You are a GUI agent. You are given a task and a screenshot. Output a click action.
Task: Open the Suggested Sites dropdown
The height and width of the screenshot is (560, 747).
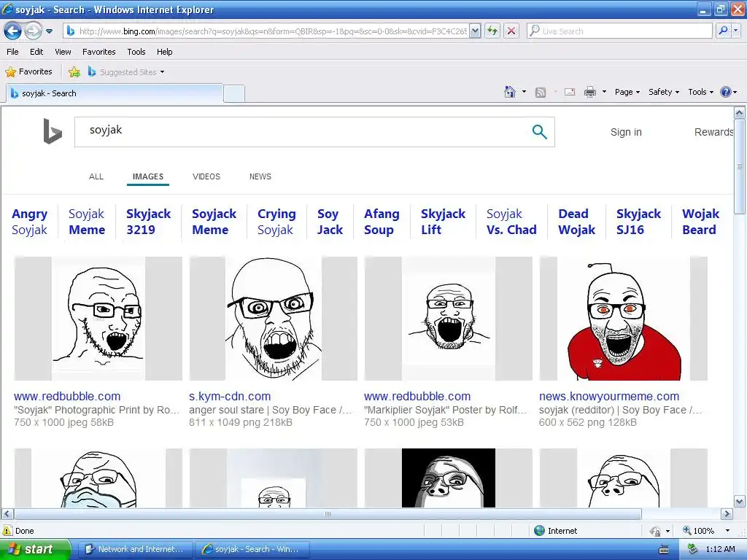tap(126, 72)
